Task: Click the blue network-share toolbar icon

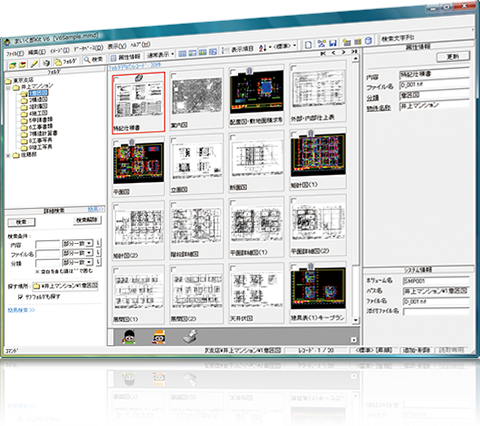Action: tap(321, 44)
